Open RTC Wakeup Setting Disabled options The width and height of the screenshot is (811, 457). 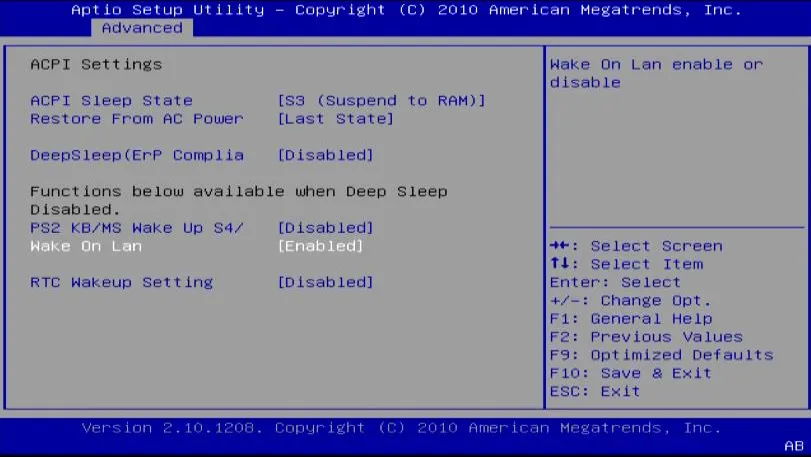point(325,282)
